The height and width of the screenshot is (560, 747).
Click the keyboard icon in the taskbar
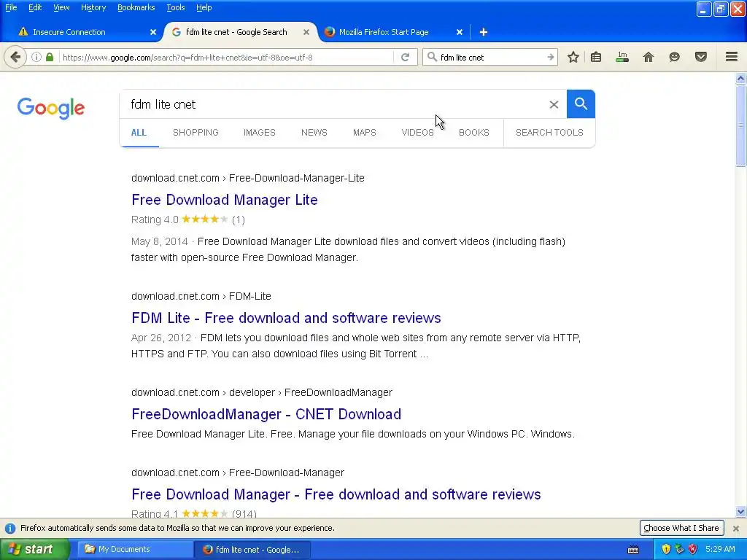click(x=633, y=550)
